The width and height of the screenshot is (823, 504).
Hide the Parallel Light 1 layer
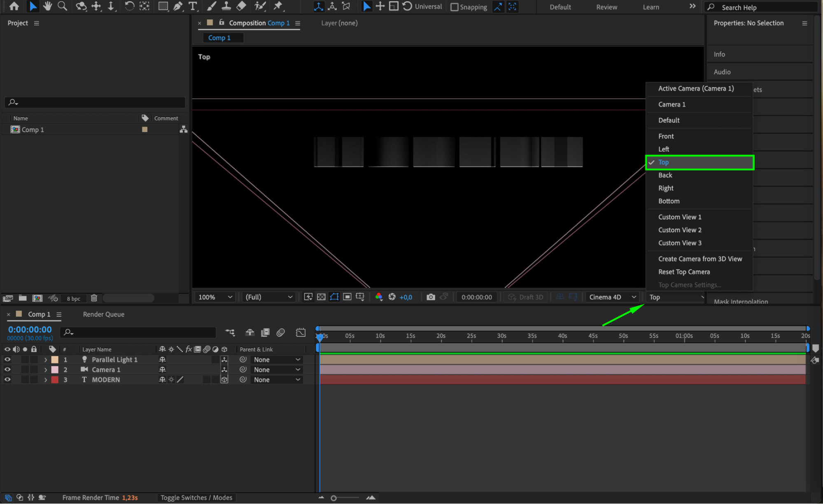pos(7,359)
